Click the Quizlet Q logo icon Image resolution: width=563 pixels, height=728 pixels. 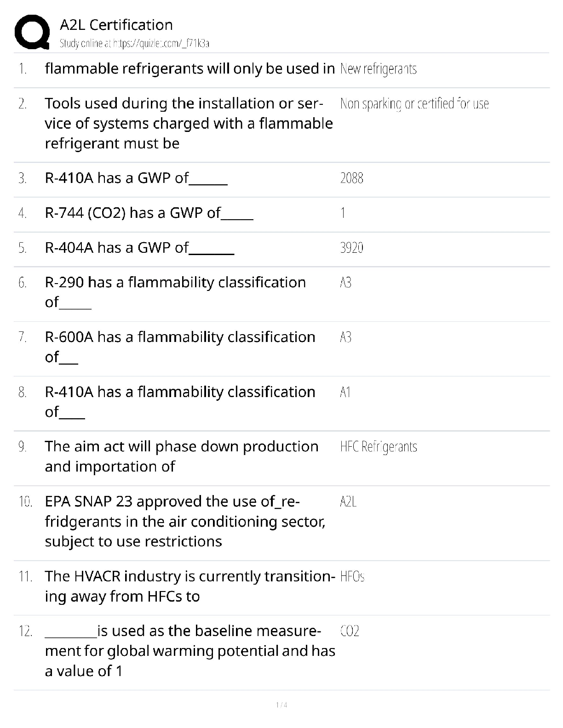[x=32, y=32]
